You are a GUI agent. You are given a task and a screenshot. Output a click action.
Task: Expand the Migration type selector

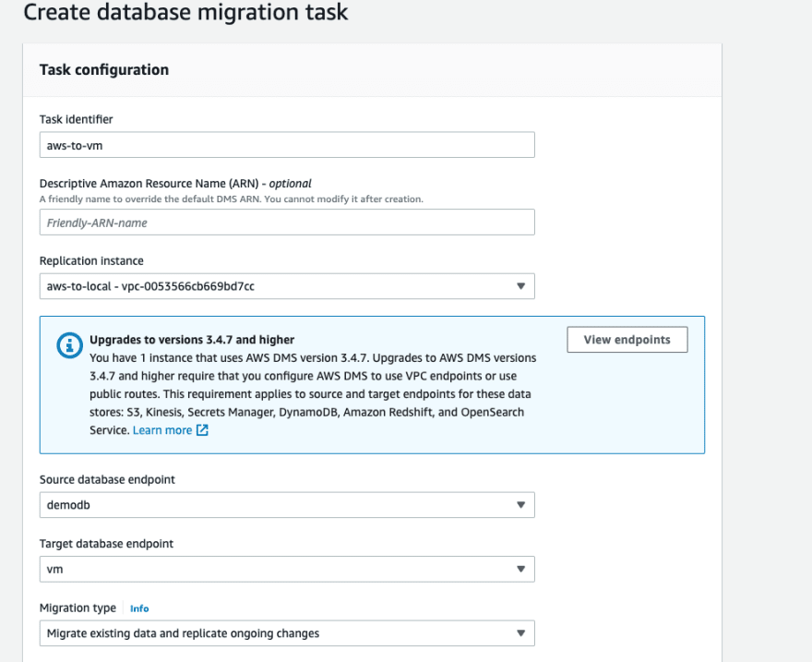coord(287,633)
